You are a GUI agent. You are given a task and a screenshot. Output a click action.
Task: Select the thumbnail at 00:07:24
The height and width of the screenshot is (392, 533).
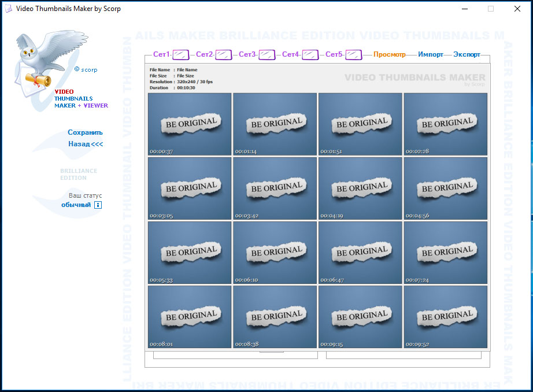(446, 253)
